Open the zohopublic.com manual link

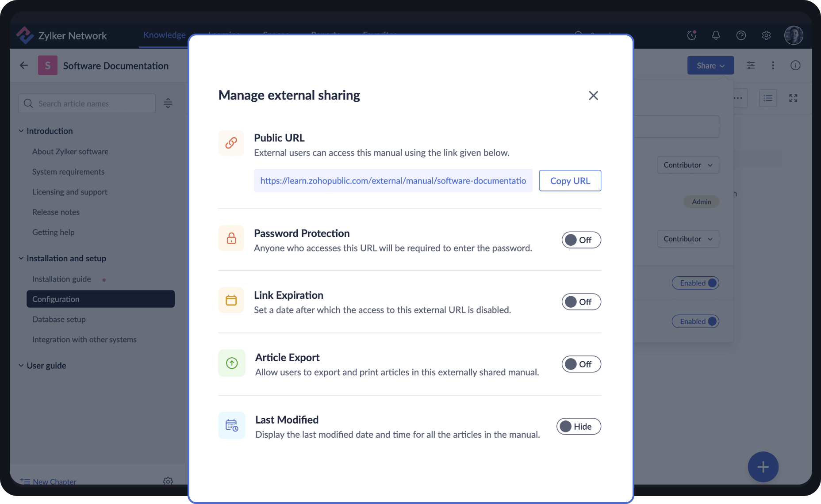(x=393, y=180)
